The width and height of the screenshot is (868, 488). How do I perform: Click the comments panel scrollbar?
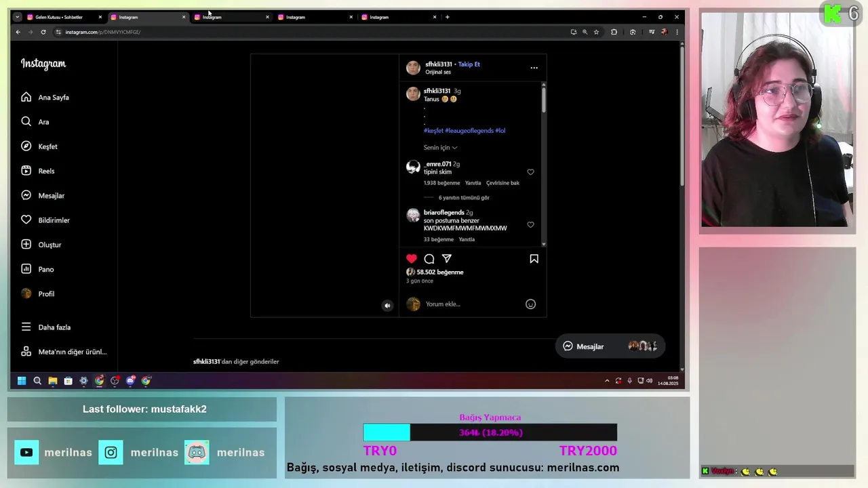pos(543,100)
